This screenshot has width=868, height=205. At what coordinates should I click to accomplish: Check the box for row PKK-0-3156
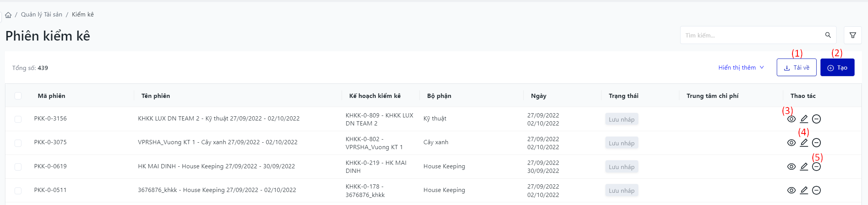(x=18, y=119)
